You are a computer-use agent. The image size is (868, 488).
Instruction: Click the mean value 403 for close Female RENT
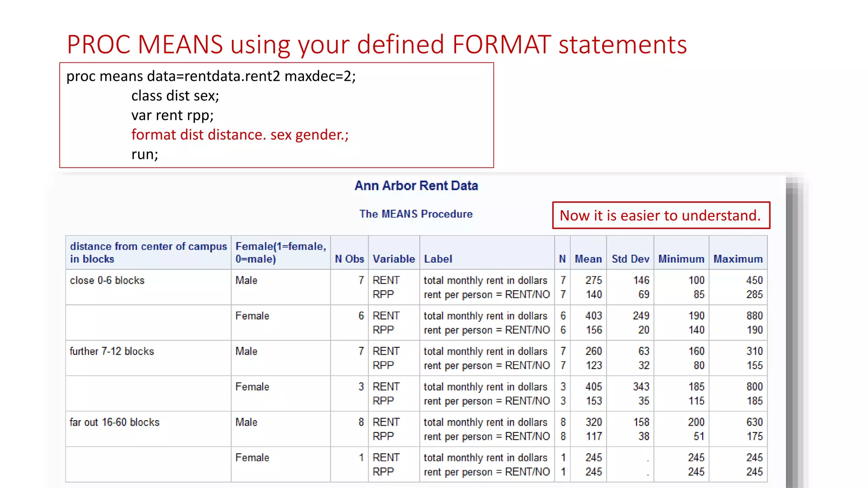594,316
